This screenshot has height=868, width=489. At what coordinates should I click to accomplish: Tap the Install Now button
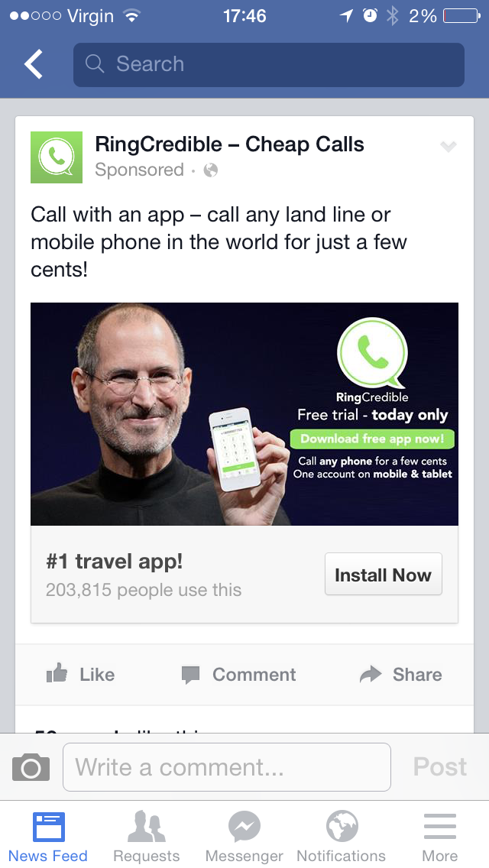tap(384, 574)
